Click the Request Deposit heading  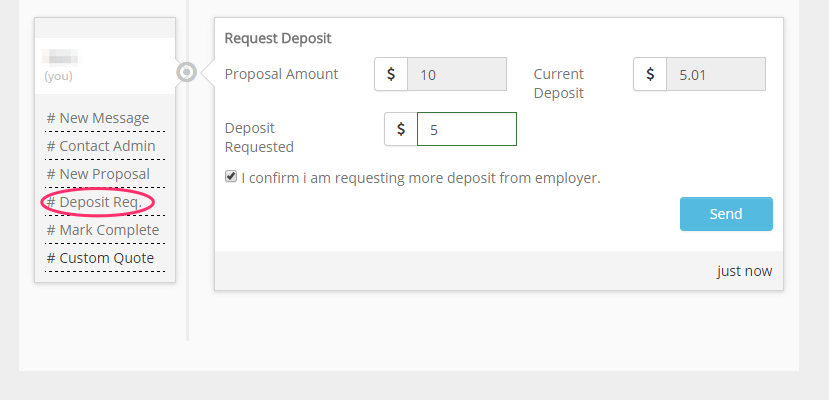tap(278, 38)
